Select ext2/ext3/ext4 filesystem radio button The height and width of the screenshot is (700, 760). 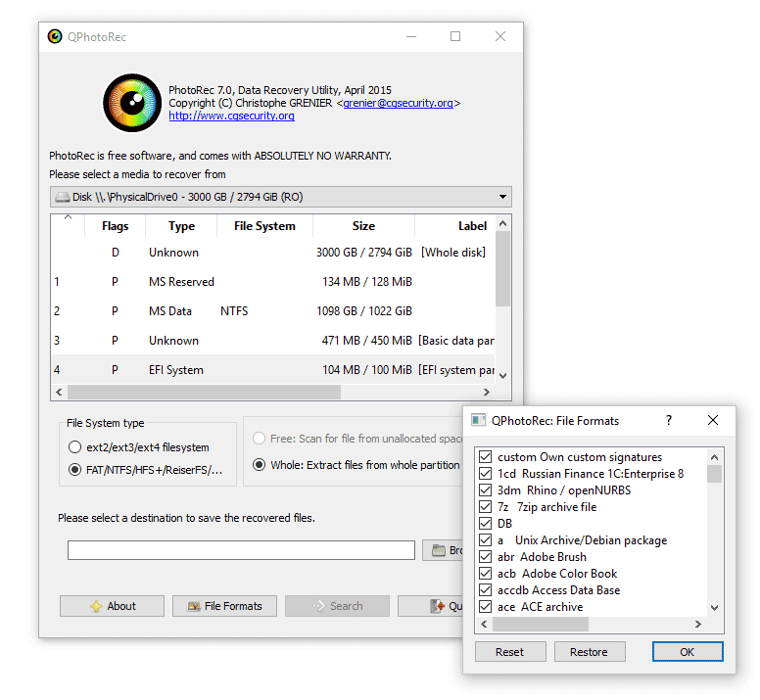74,447
